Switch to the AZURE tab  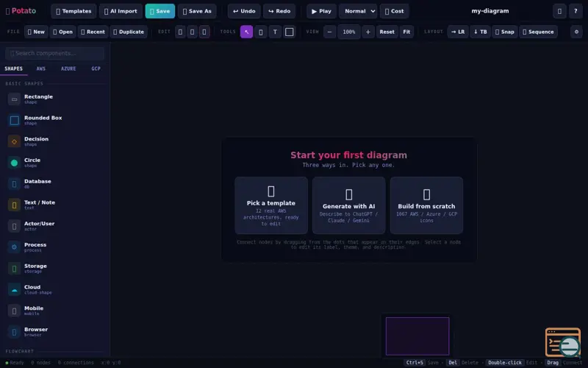(x=68, y=68)
